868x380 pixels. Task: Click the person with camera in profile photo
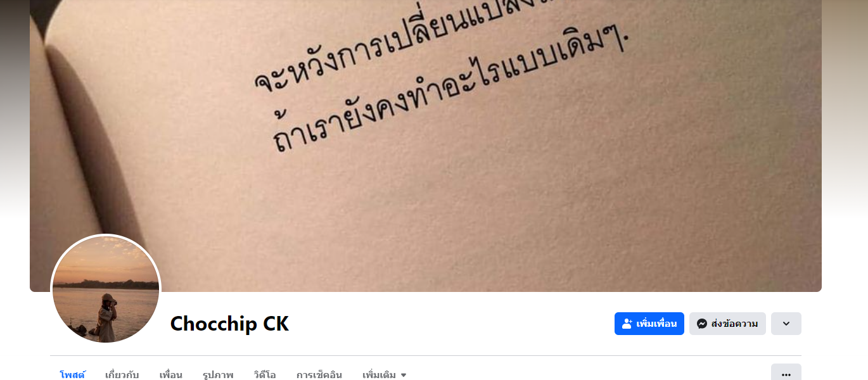pos(105,315)
